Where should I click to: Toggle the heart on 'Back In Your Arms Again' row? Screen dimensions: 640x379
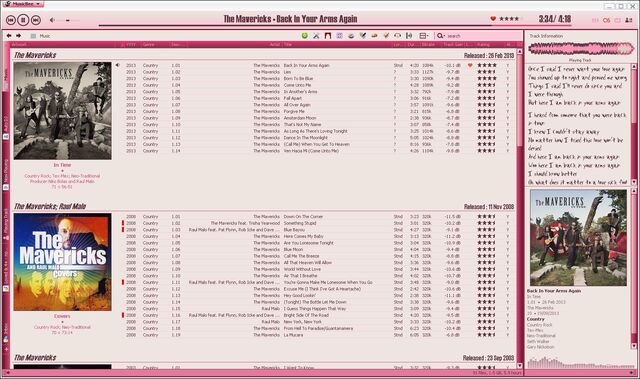click(470, 65)
